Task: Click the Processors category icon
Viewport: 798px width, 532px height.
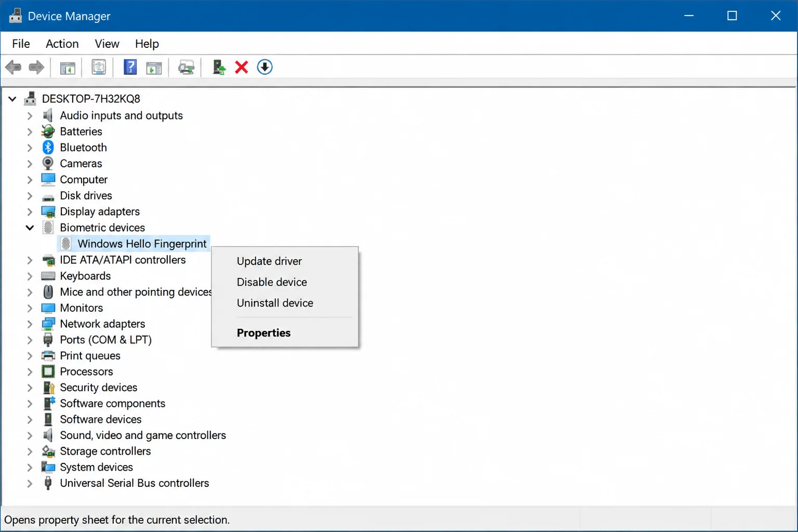Action: 48,371
